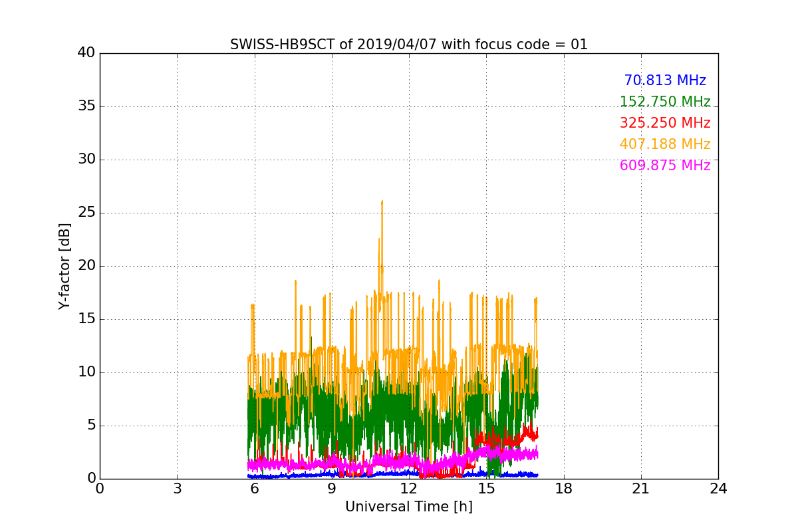Click the Y-factor [dB] axis label
Viewport: 798px width, 532px height.
[x=65, y=266]
